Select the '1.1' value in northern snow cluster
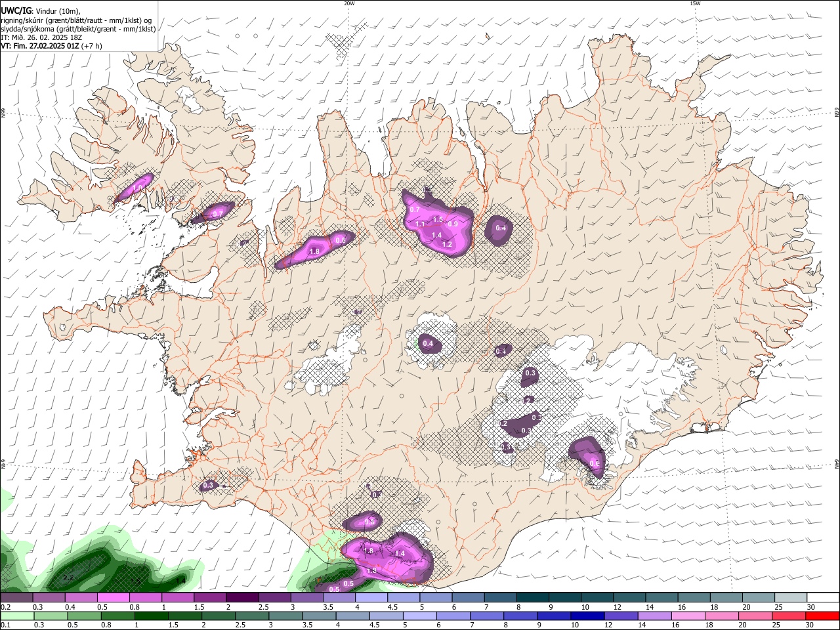Screen dimensions: 840x630 coord(420,224)
